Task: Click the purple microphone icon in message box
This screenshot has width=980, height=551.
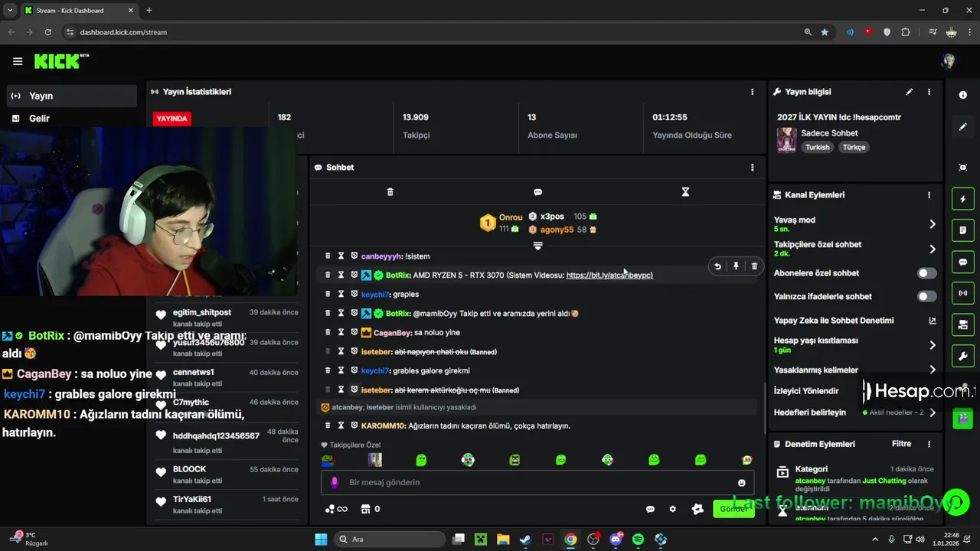Action: [x=334, y=482]
